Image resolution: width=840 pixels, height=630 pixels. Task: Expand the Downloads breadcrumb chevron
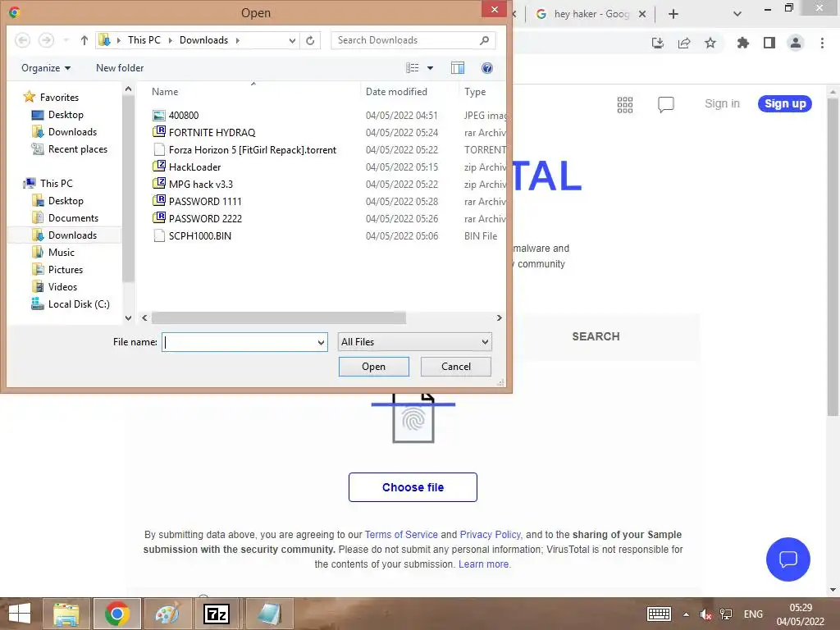pos(237,40)
